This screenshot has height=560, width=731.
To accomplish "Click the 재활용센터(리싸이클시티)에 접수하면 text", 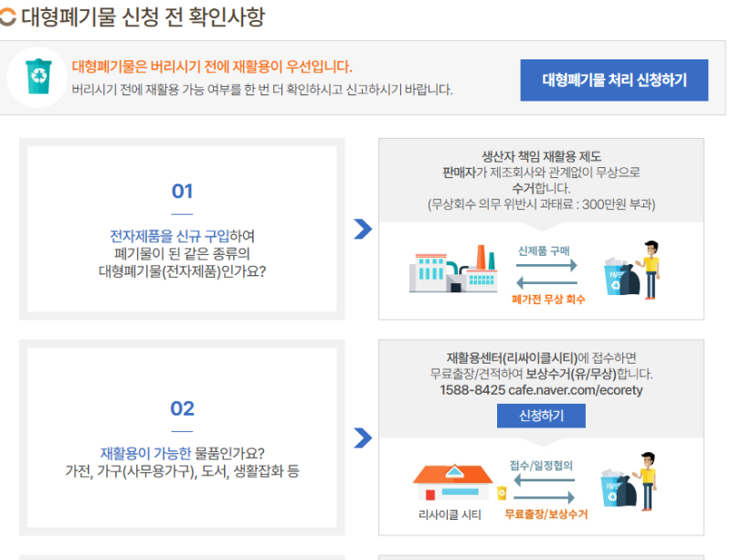I will (541, 358).
